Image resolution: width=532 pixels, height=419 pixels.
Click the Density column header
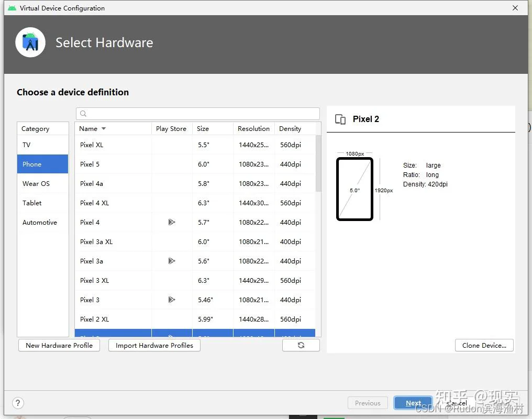click(x=295, y=129)
